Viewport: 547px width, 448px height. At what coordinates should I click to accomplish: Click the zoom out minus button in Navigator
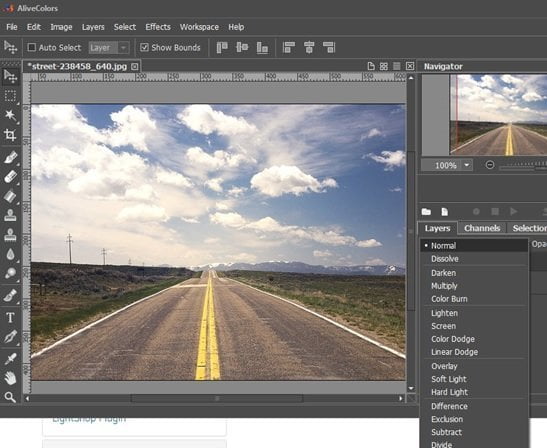coord(490,165)
